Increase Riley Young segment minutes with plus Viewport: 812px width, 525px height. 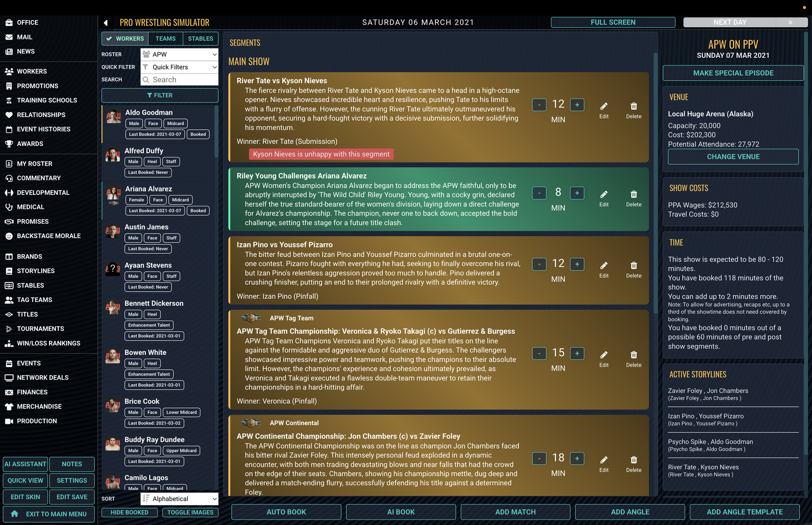point(577,193)
